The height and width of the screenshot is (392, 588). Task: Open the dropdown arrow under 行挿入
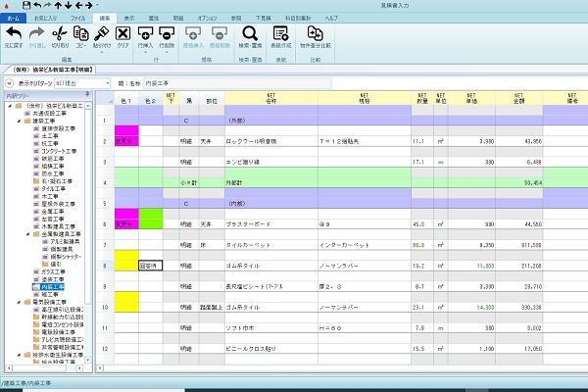[x=145, y=52]
